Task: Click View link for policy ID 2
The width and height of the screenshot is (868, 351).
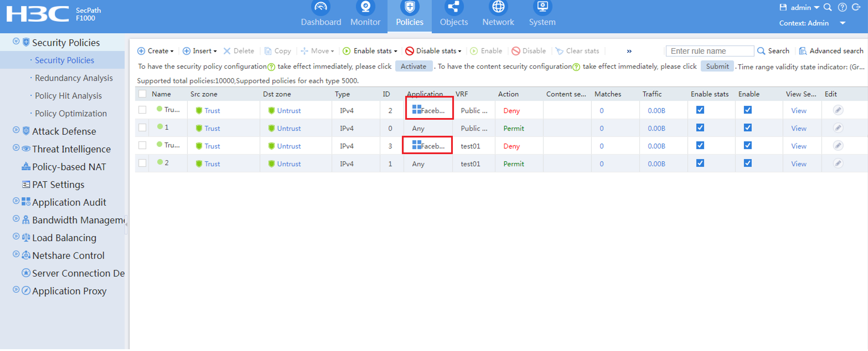Action: (799, 110)
